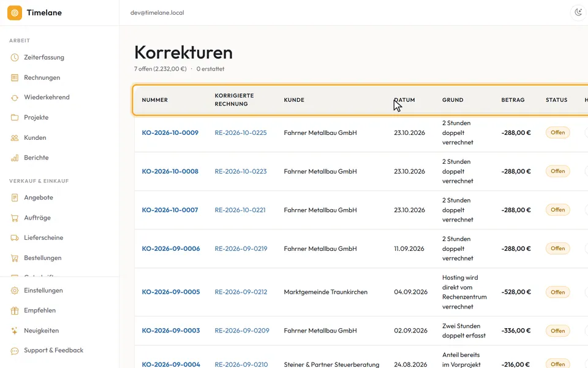Navigate to Projekte
Screen dimensions: 588x368
[36, 118]
